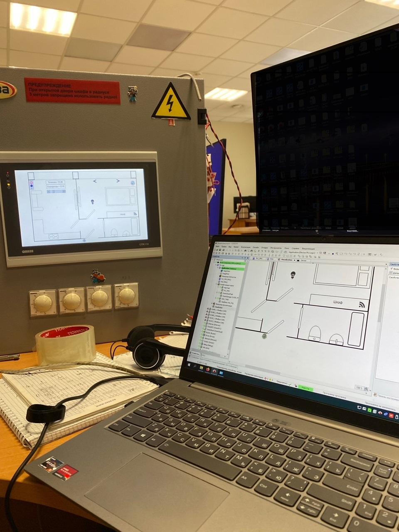
Task: Select the Device tree node highlighted green
Action: tap(233, 263)
